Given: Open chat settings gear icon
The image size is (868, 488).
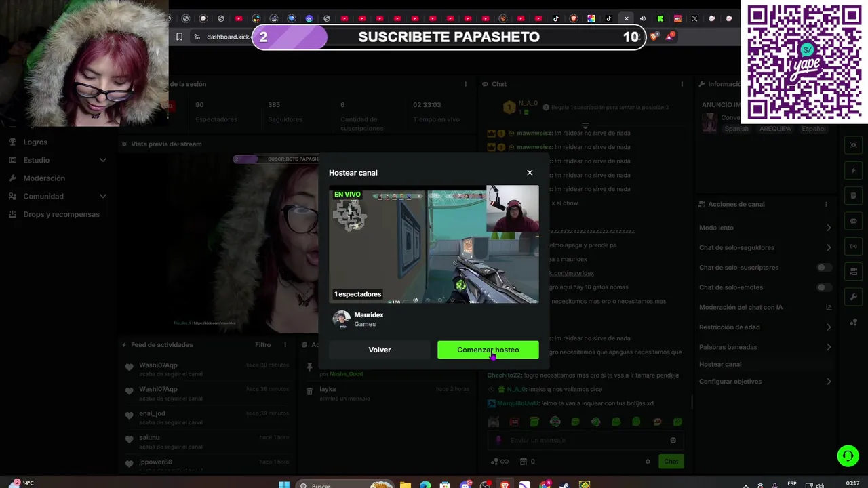Looking at the screenshot, I should click(x=648, y=462).
